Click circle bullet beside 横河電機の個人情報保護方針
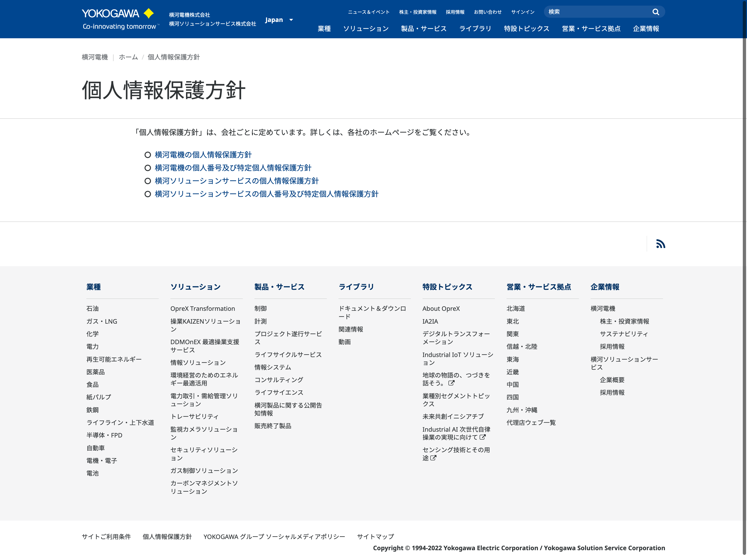The height and width of the screenshot is (560, 747). (148, 155)
